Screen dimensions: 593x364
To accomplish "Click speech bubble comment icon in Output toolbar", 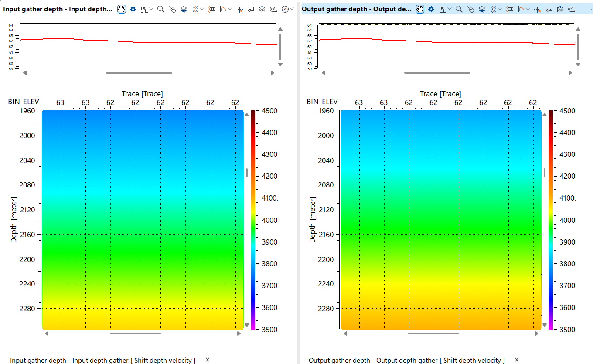I will tap(549, 9).
